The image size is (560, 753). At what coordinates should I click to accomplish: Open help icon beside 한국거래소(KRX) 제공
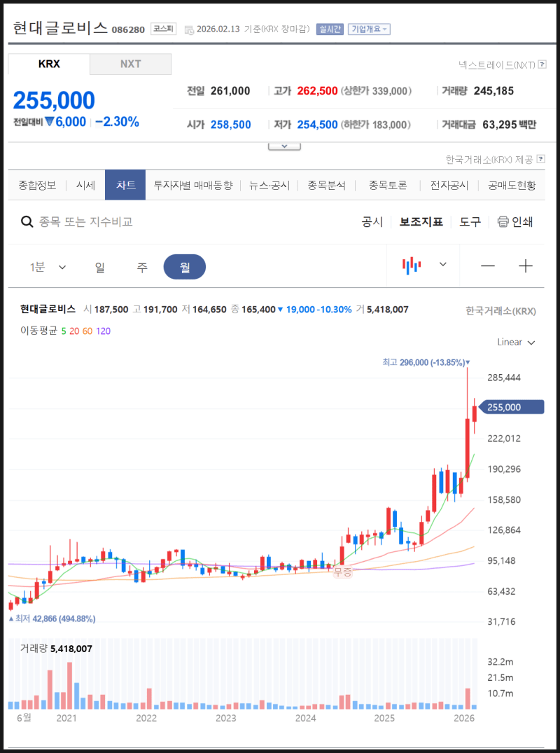pyautogui.click(x=541, y=159)
